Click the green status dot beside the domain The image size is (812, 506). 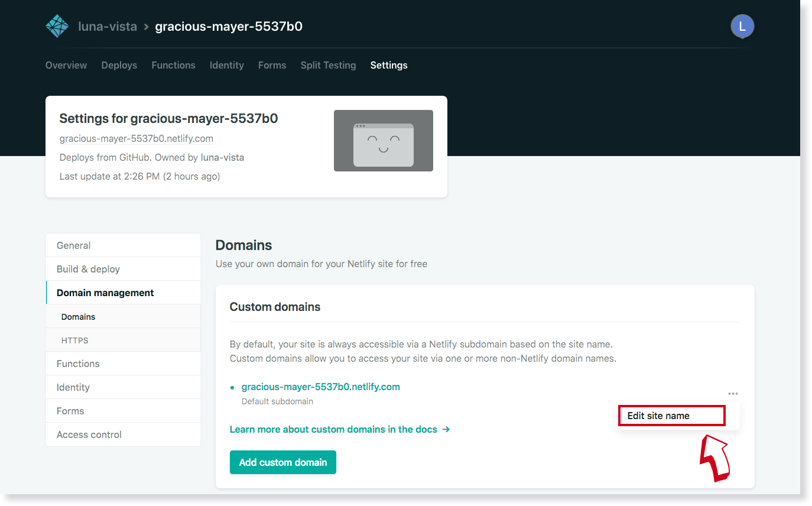pos(232,386)
